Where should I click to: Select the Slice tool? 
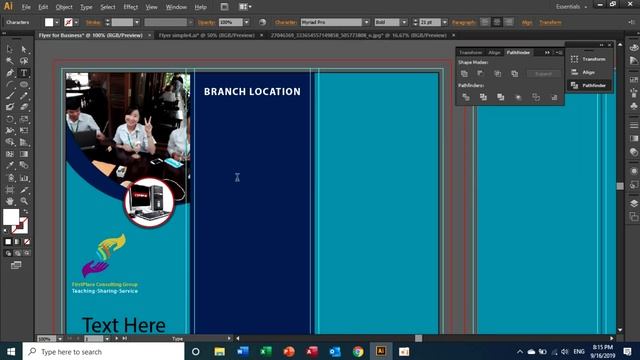(24, 190)
